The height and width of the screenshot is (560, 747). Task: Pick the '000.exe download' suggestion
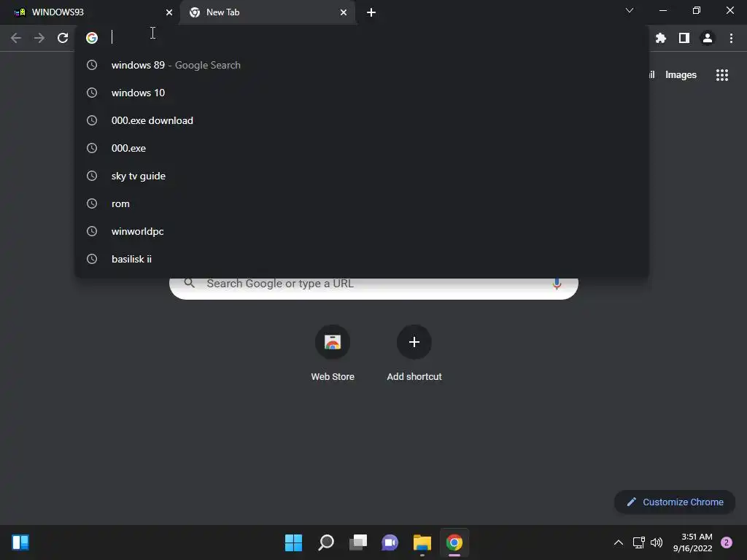362,120
